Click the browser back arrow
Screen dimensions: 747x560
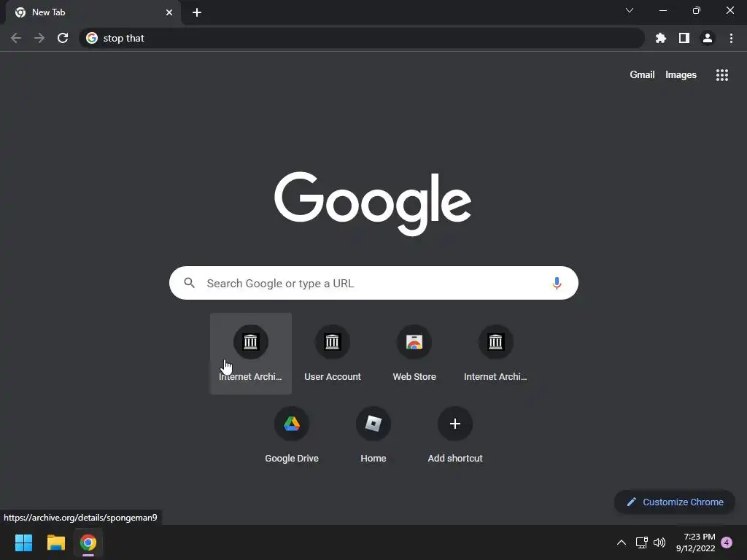tap(16, 38)
